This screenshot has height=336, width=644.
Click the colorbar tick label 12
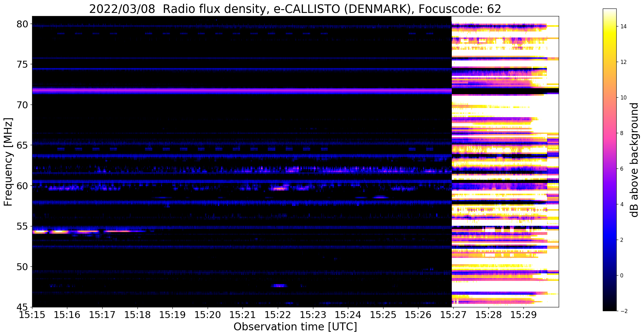click(x=623, y=62)
